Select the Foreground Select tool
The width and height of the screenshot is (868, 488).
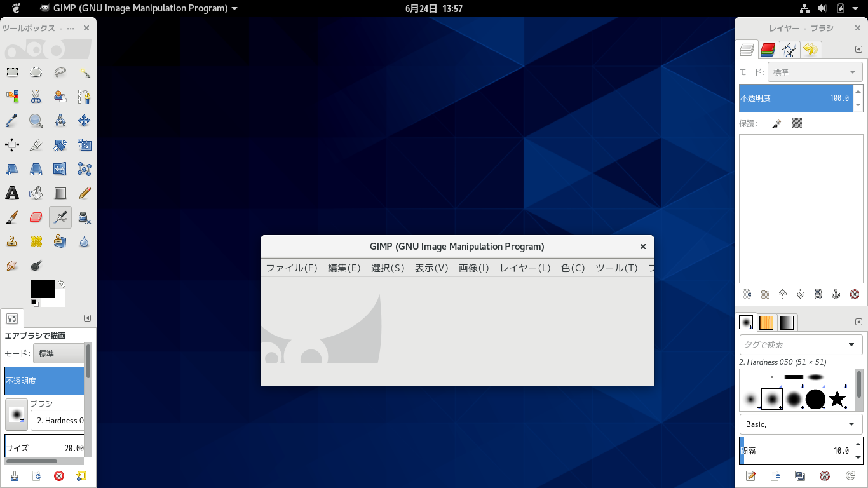(x=60, y=97)
